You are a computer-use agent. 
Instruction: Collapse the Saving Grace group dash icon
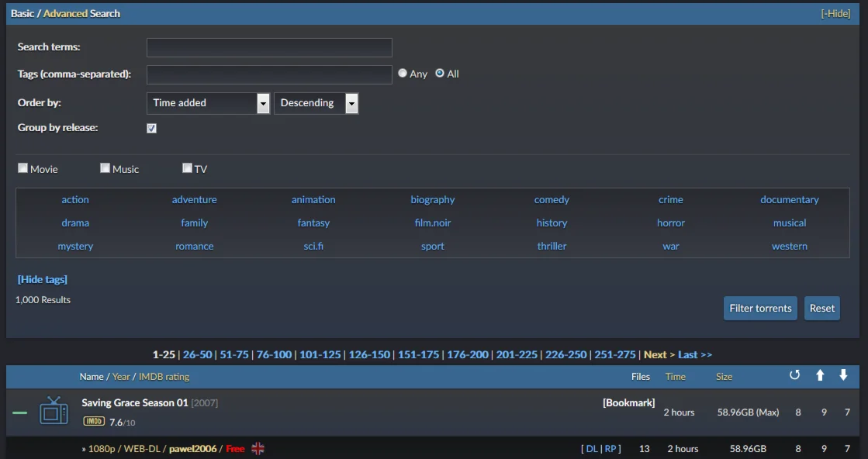(x=20, y=412)
